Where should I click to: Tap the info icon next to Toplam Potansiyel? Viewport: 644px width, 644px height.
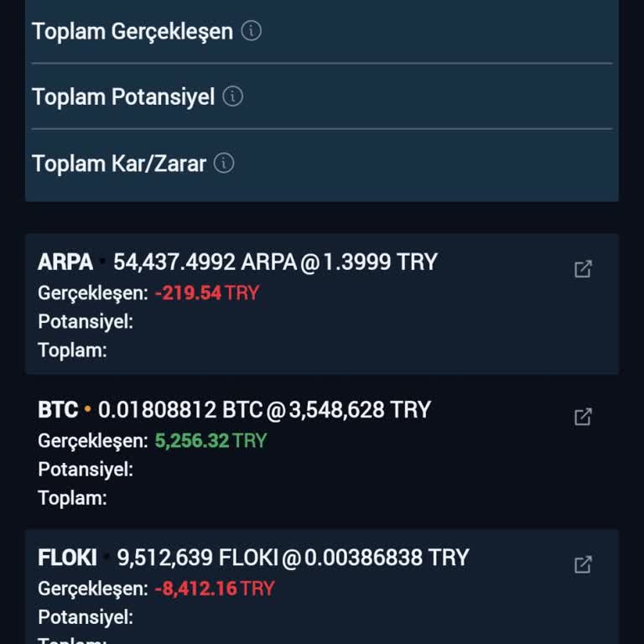[x=233, y=96]
